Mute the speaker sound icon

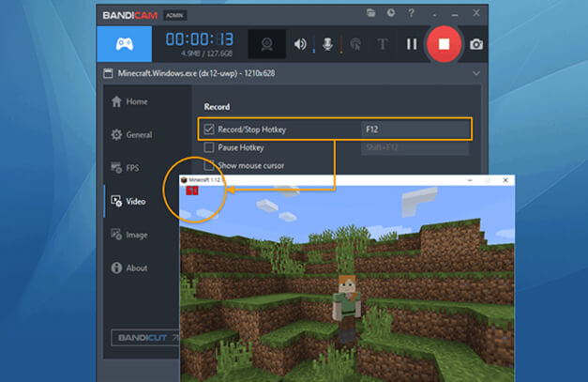299,44
